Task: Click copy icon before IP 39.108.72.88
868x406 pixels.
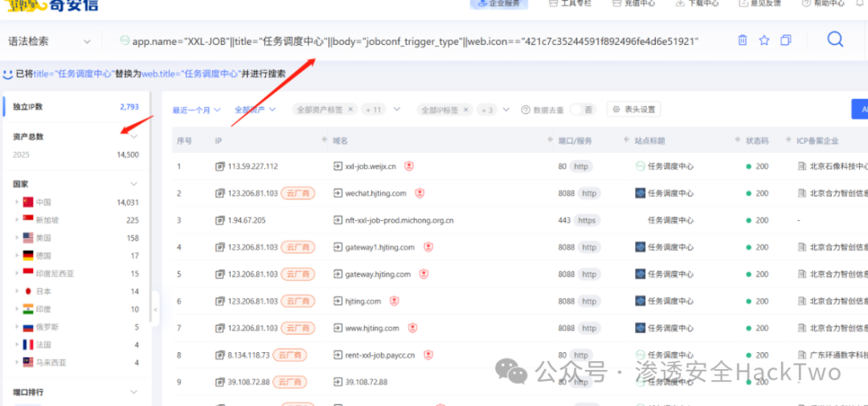Action: 219,382
